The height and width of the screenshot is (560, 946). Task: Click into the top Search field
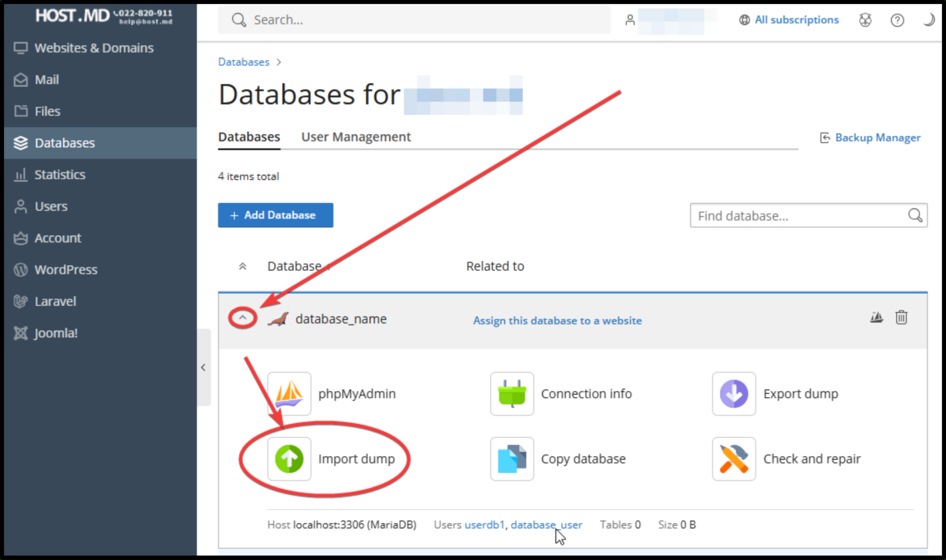(414, 20)
